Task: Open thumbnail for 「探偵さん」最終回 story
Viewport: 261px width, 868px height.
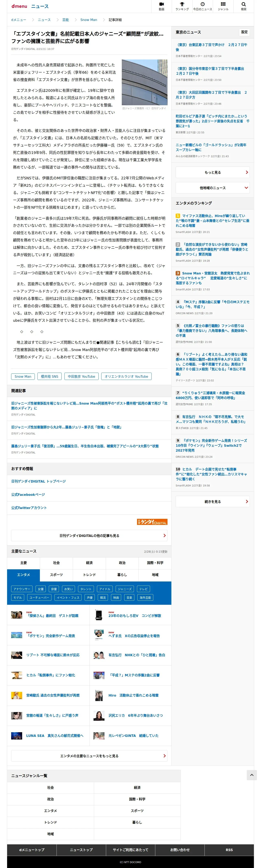Action: point(16,615)
